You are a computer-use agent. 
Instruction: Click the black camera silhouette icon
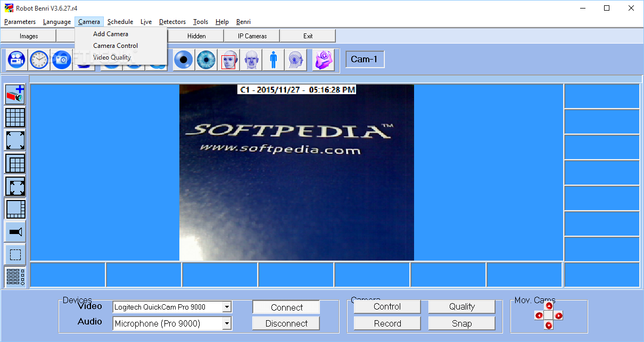click(15, 232)
